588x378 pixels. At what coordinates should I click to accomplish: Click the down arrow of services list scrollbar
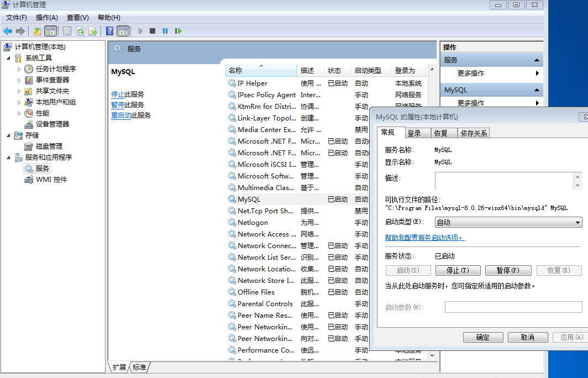pos(432,355)
